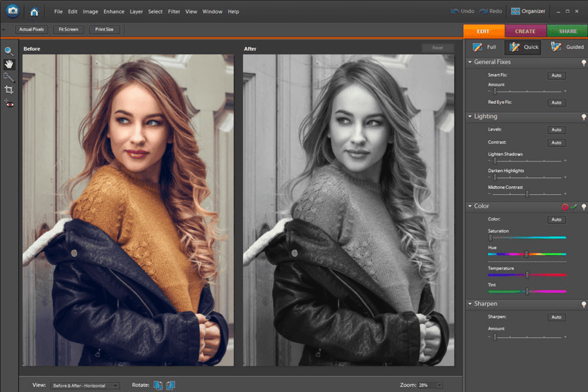Switch to the Guided tab

coord(566,46)
